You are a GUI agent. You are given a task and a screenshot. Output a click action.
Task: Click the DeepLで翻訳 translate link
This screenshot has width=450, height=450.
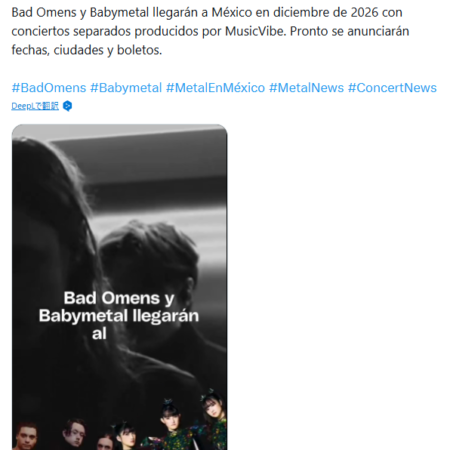coord(35,106)
